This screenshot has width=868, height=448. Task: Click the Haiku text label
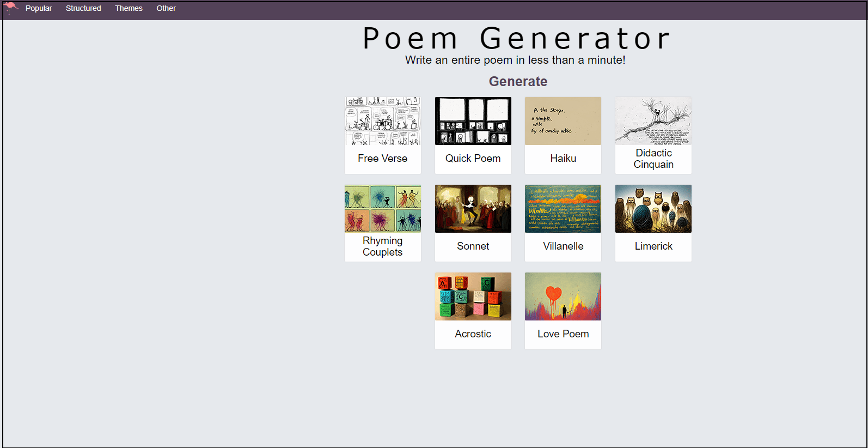click(x=563, y=159)
